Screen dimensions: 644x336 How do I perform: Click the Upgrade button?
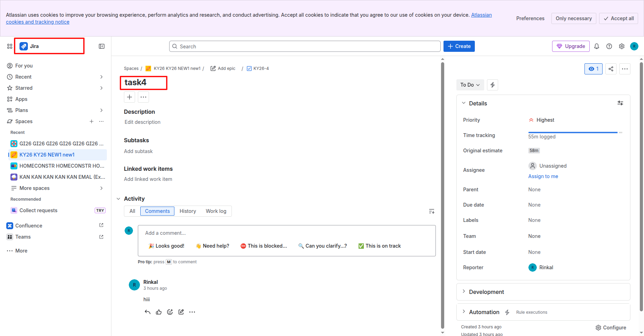point(571,46)
